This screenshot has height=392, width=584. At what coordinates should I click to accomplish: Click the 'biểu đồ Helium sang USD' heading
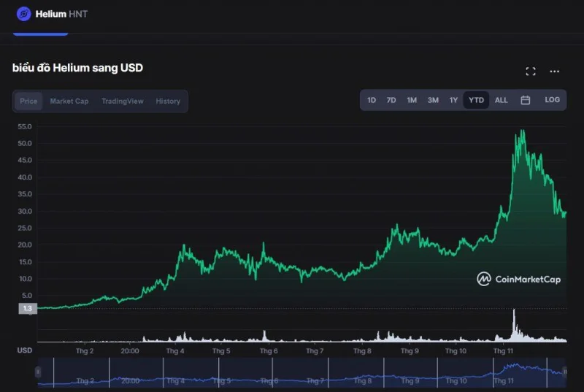coord(78,68)
